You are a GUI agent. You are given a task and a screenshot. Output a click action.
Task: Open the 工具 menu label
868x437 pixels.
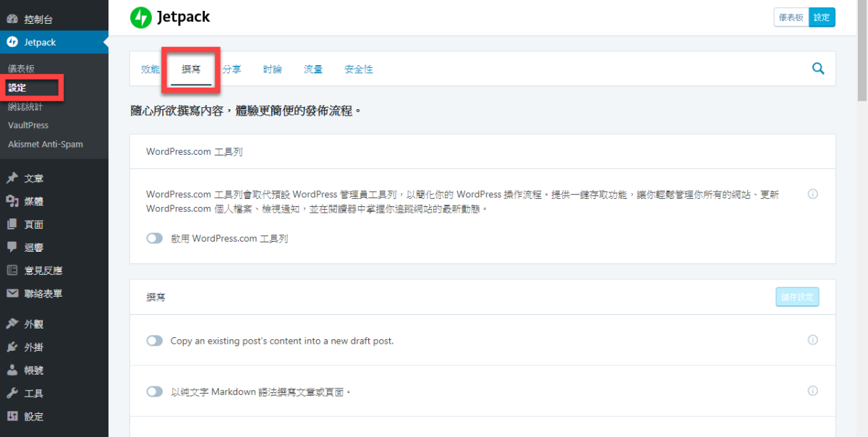[33, 394]
